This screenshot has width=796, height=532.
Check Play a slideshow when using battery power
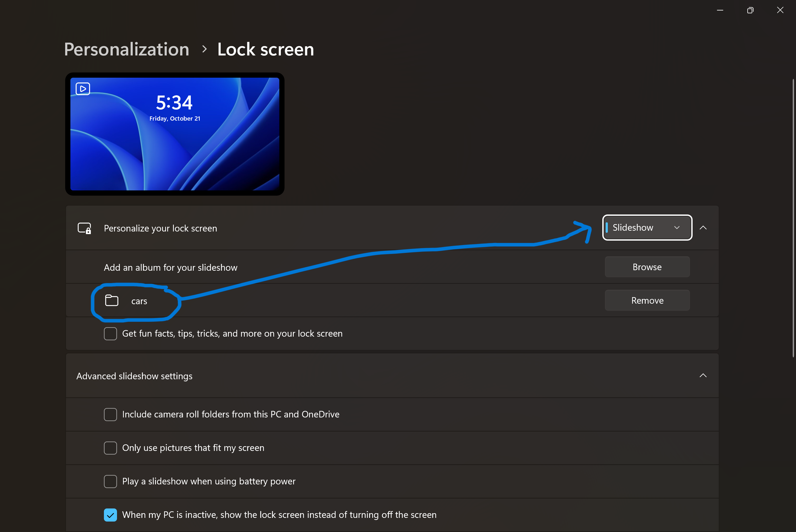point(110,482)
